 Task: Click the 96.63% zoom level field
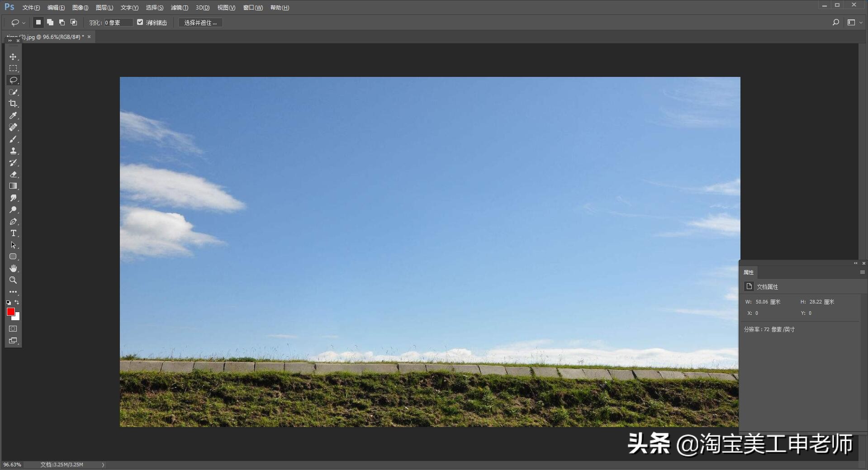(12, 465)
